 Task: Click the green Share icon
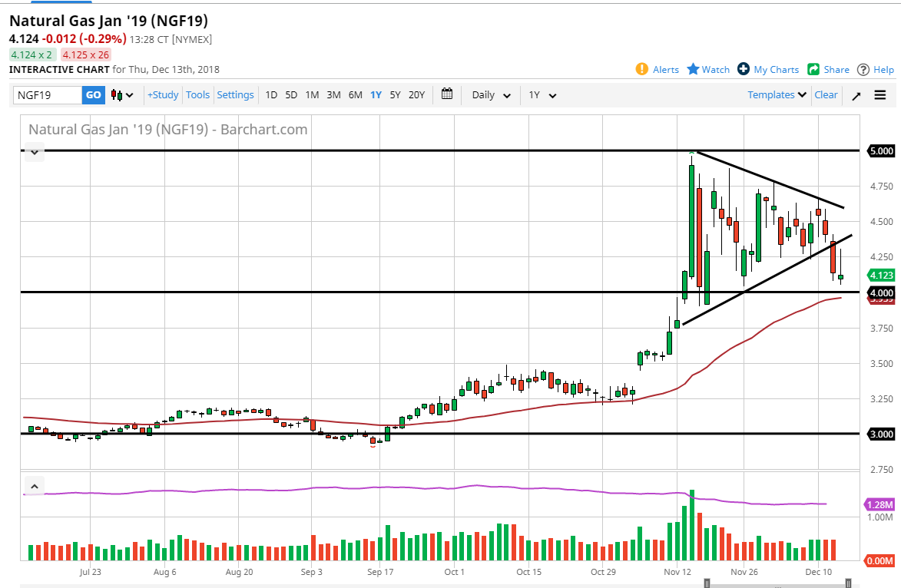(x=813, y=69)
